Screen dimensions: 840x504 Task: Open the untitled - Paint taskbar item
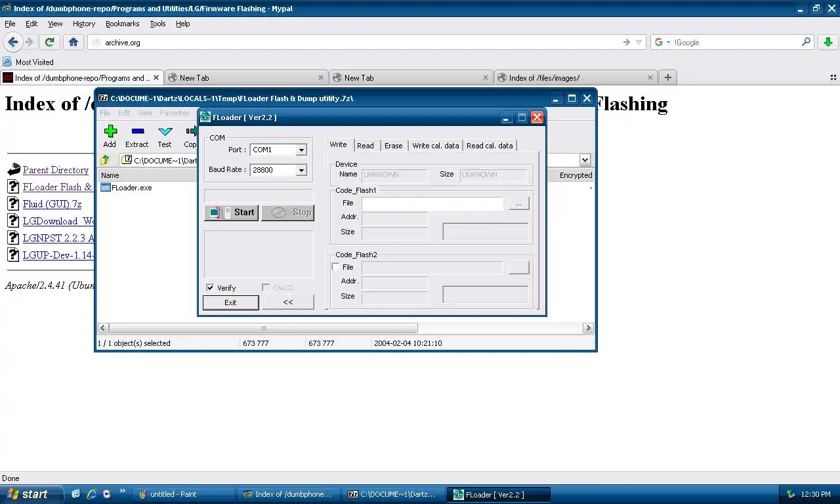click(183, 494)
